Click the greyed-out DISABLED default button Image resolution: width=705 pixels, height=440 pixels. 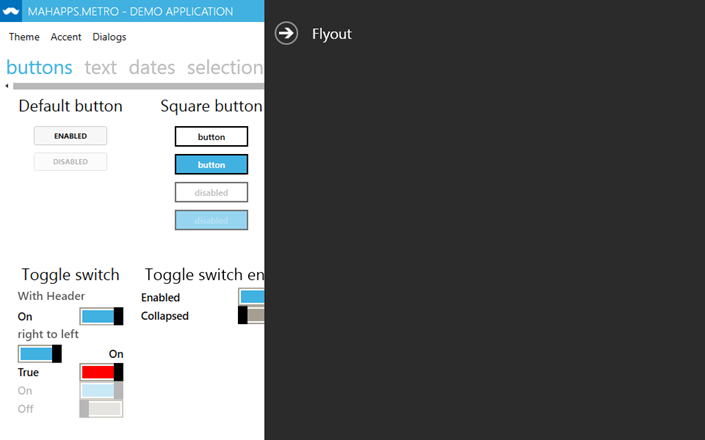pos(70,162)
